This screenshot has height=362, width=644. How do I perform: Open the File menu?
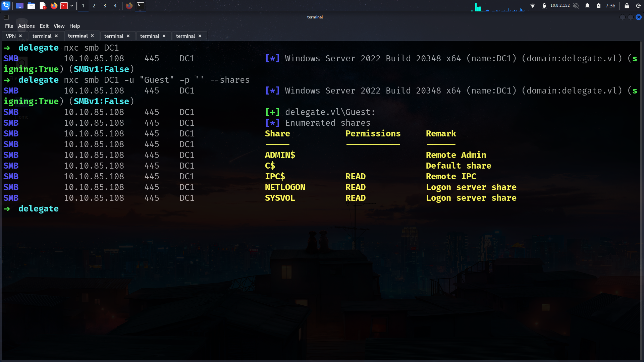9,26
